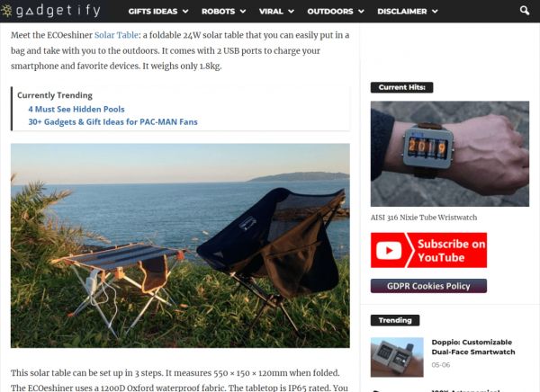Viewport: 540px width, 392px height.
Task: Open the Gifts Ideas menu item
Action: click(153, 12)
